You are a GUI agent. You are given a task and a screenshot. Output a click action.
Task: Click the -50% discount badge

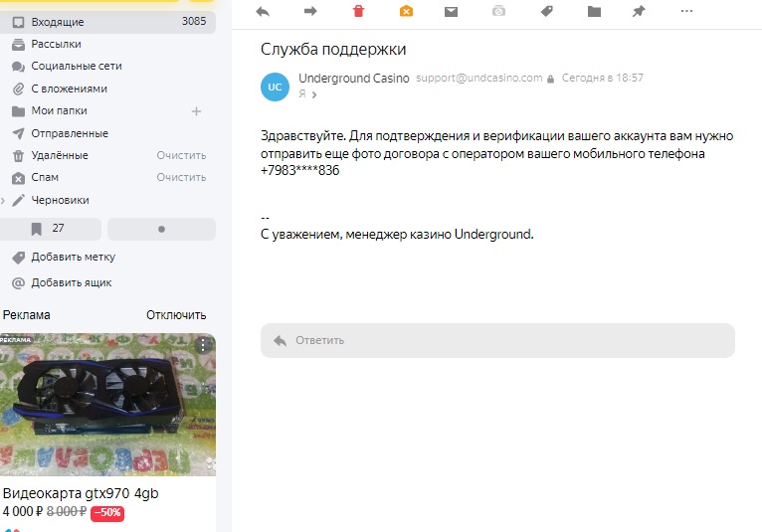(x=107, y=512)
